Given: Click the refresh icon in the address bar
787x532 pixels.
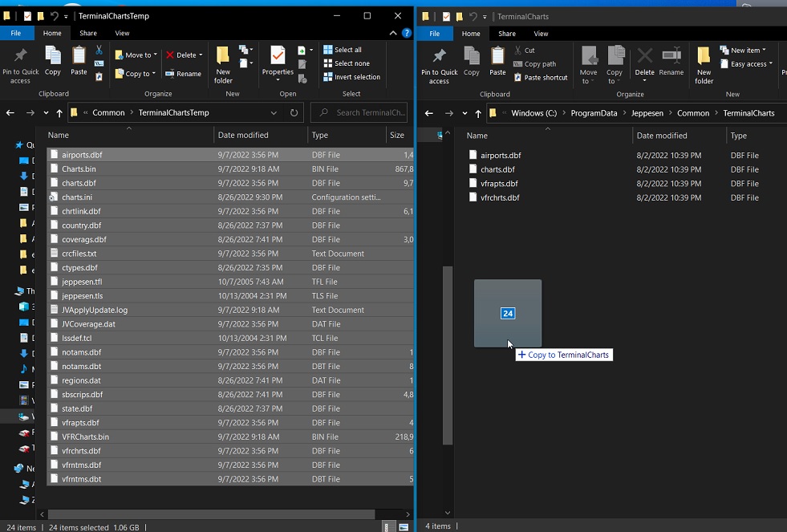Looking at the screenshot, I should (x=294, y=112).
